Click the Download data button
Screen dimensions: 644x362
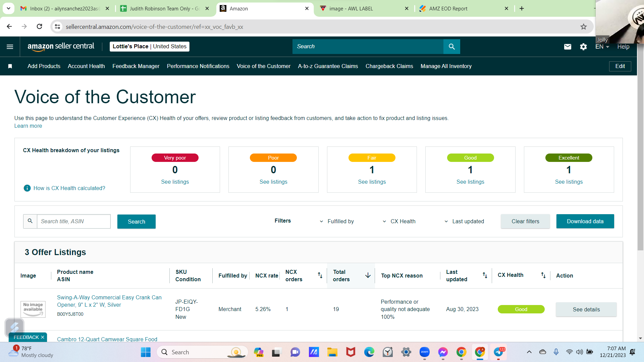pos(585,221)
